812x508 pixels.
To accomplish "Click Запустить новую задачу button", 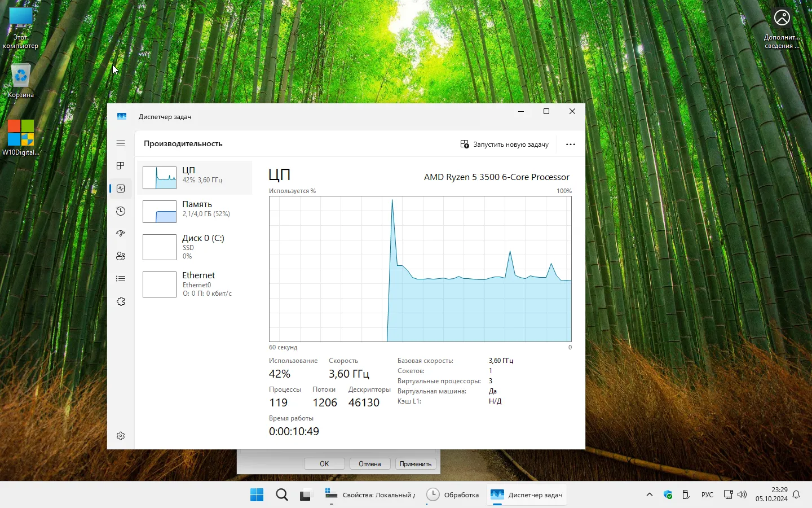I will click(x=505, y=144).
